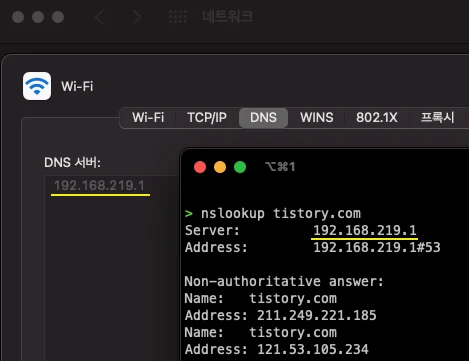
Task: Select the DNS tab
Action: pos(263,117)
